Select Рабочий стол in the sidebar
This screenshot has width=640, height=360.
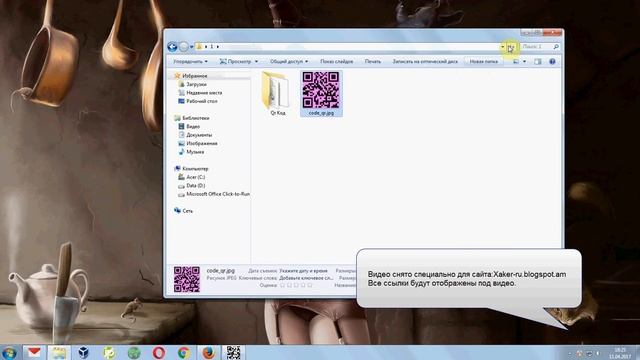coord(202,101)
